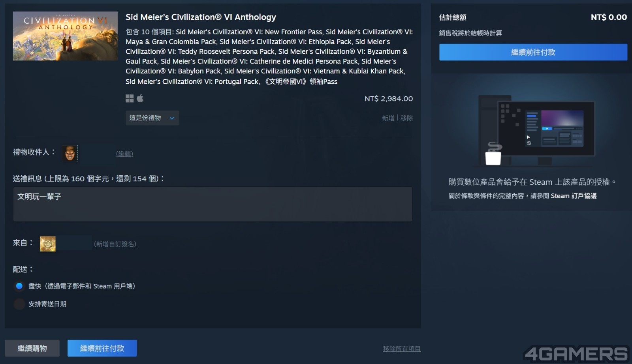Open the Civilization VI Anthology cover thumbnail
The width and height of the screenshot is (632, 364).
tap(65, 36)
